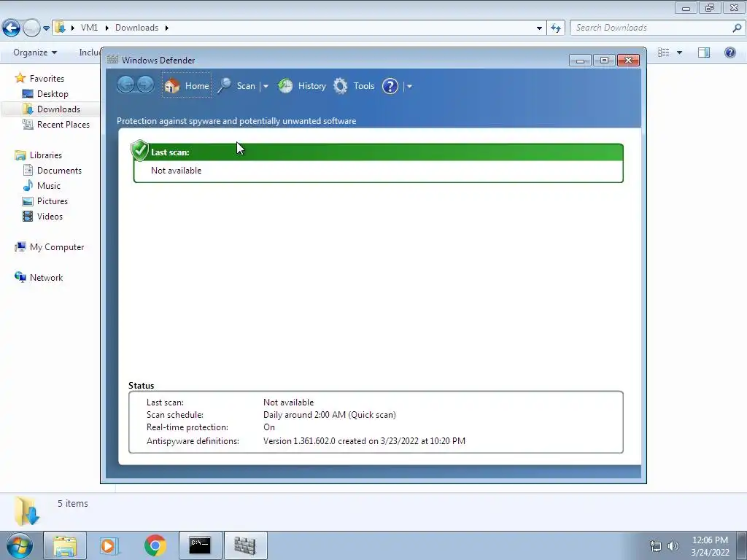Open Recent Places in Favorites
Image resolution: width=747 pixels, height=560 pixels.
tap(63, 124)
